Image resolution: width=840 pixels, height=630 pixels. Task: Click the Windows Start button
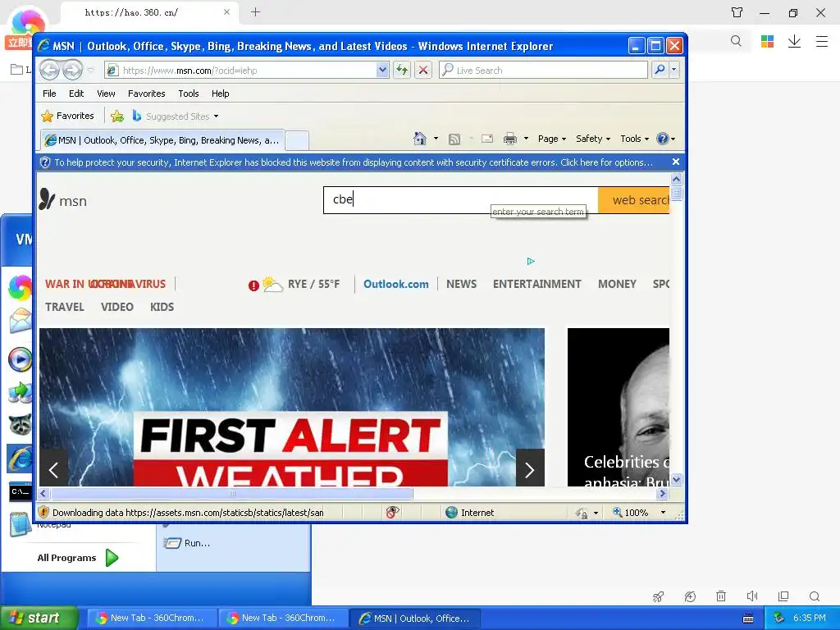38,618
